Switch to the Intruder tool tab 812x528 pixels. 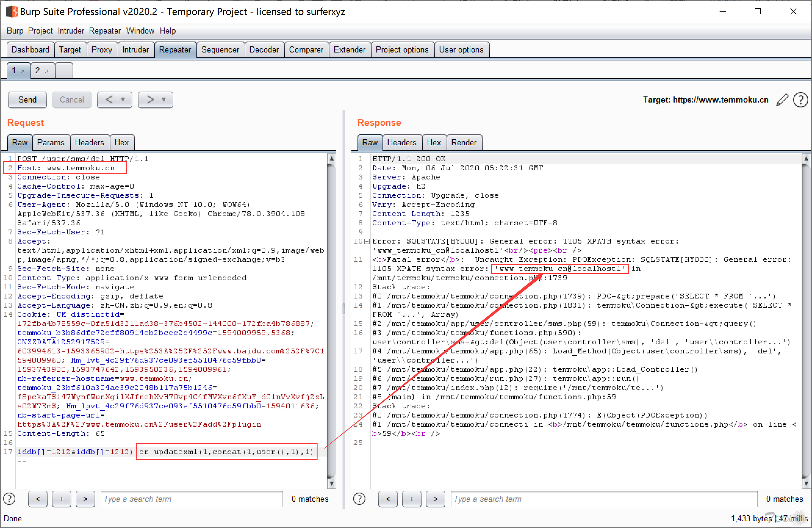click(135, 50)
